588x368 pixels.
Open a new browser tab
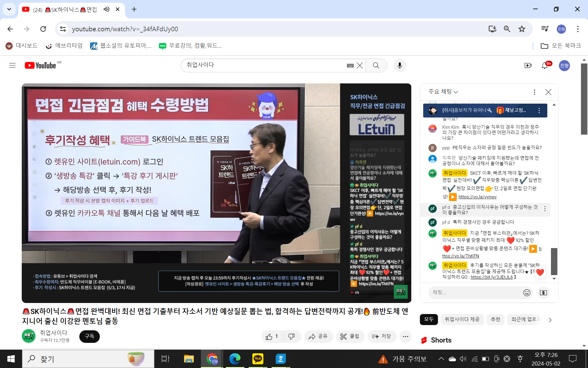click(134, 9)
